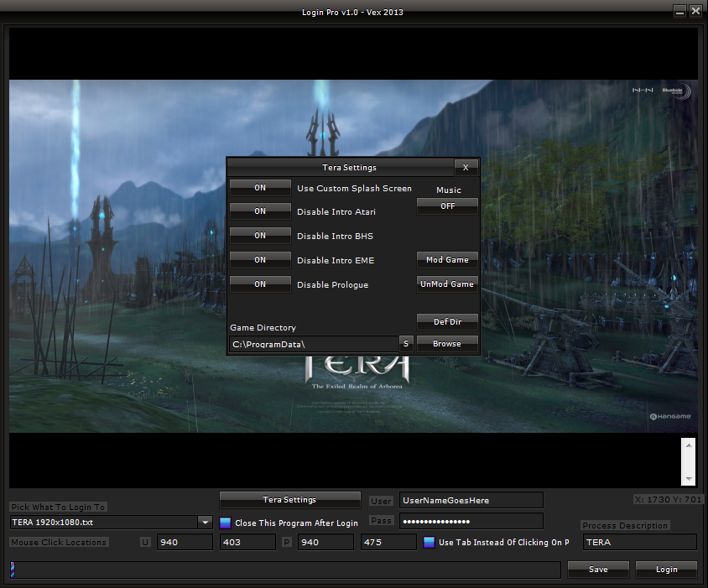The width and height of the screenshot is (708, 588).
Task: Expand the Pick What To Login To dropdown
Action: coord(205,523)
